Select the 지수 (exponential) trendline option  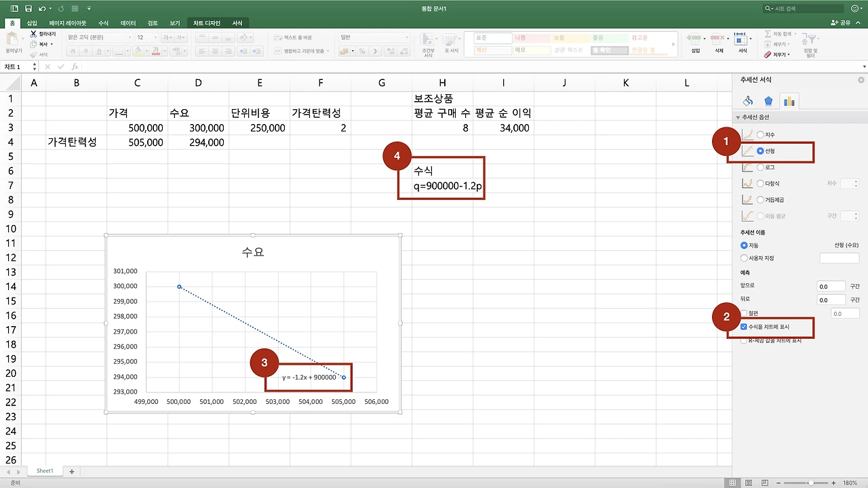(x=760, y=135)
